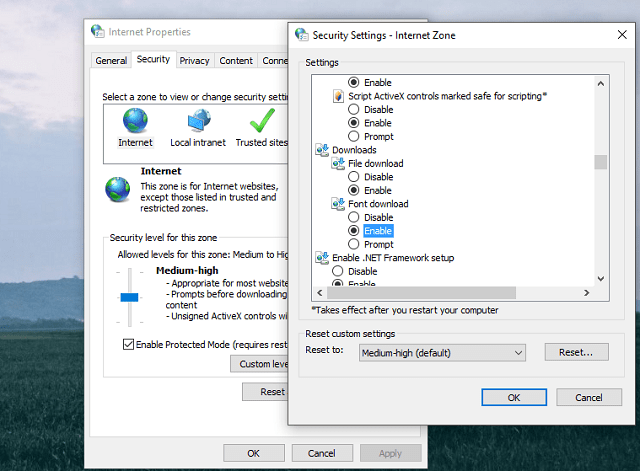This screenshot has width=640, height=471.
Task: Open the partially hidden Connections tab
Action: pyautogui.click(x=273, y=60)
